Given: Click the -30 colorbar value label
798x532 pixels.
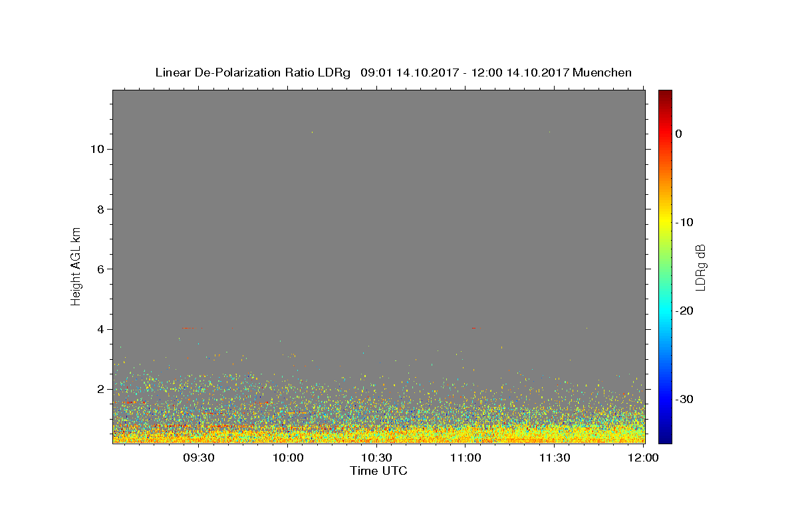Looking at the screenshot, I should [x=684, y=399].
